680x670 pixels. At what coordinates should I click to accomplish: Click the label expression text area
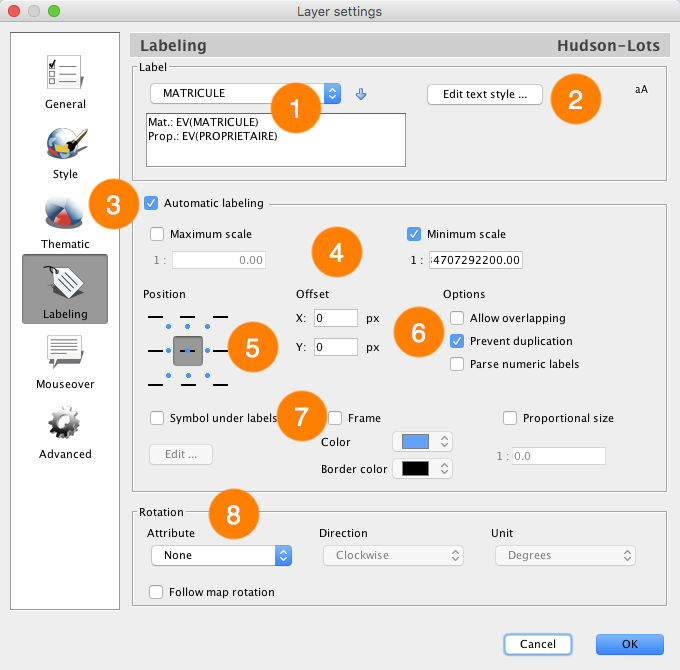coord(276,140)
